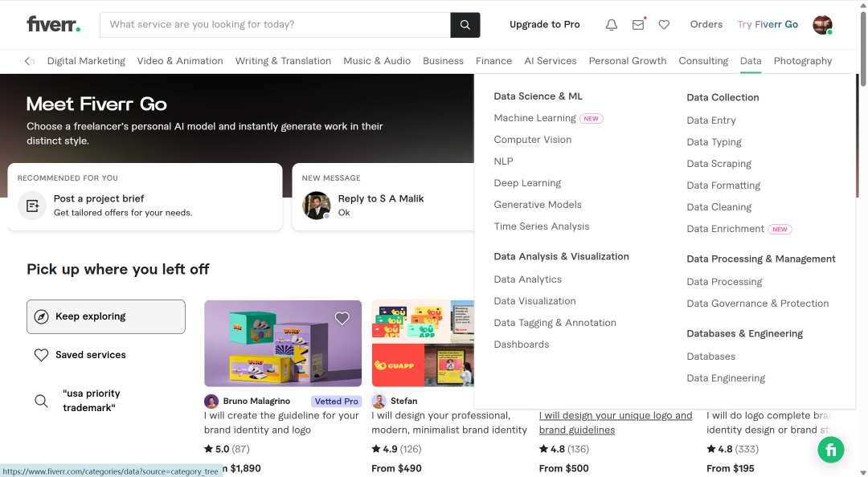Open the Orders link
This screenshot has height=477, width=868.
(x=706, y=24)
